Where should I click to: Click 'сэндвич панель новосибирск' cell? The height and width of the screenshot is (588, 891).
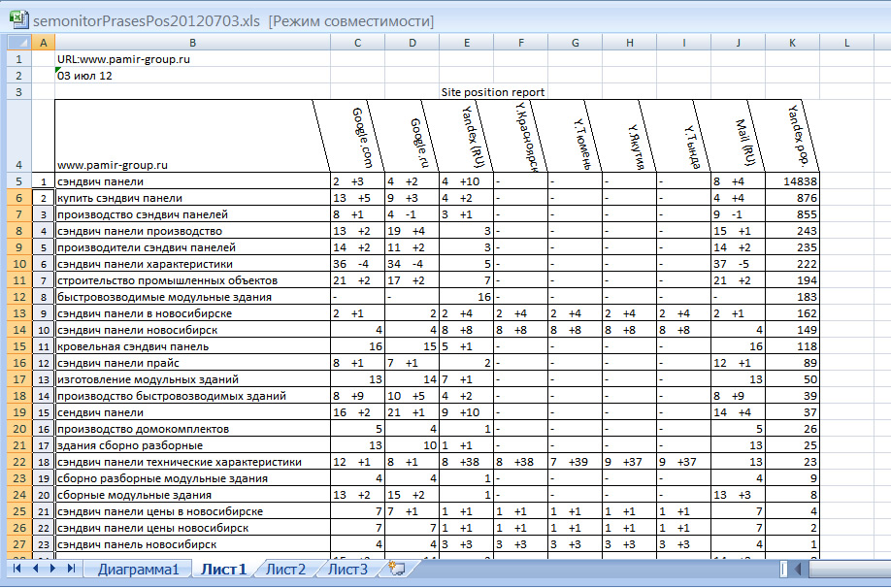click(x=192, y=544)
